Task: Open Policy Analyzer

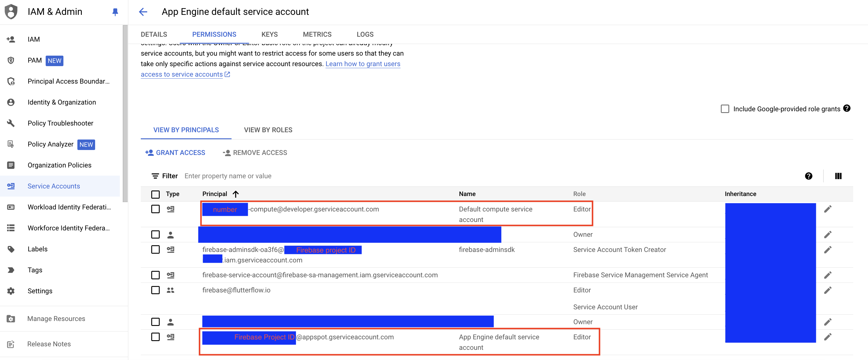Action: click(60, 144)
